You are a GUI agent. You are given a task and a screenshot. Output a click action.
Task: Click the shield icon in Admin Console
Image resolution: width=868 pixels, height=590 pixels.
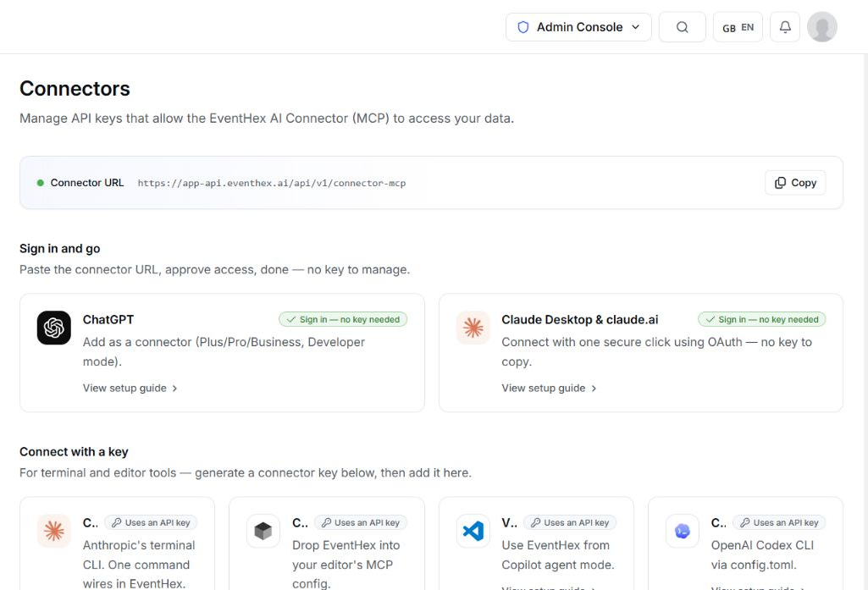click(522, 27)
